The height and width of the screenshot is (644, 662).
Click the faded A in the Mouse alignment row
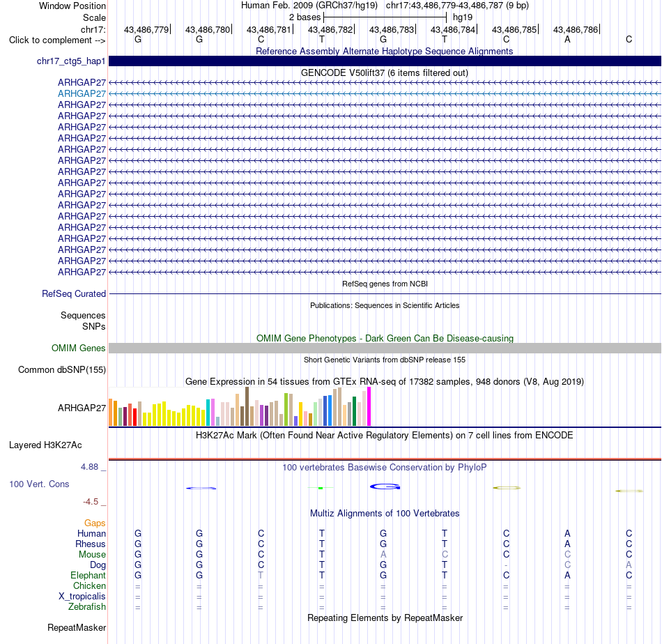pos(383,554)
